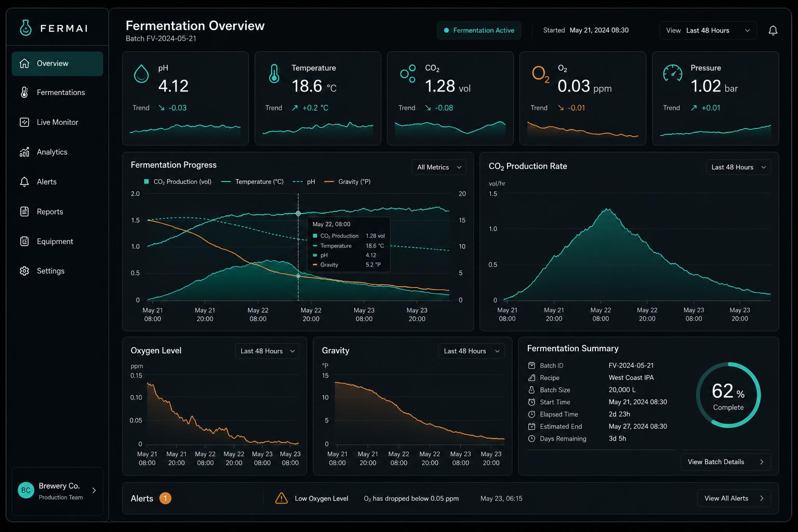The width and height of the screenshot is (798, 532).
Task: Click the Settings gear icon
Action: tap(24, 271)
